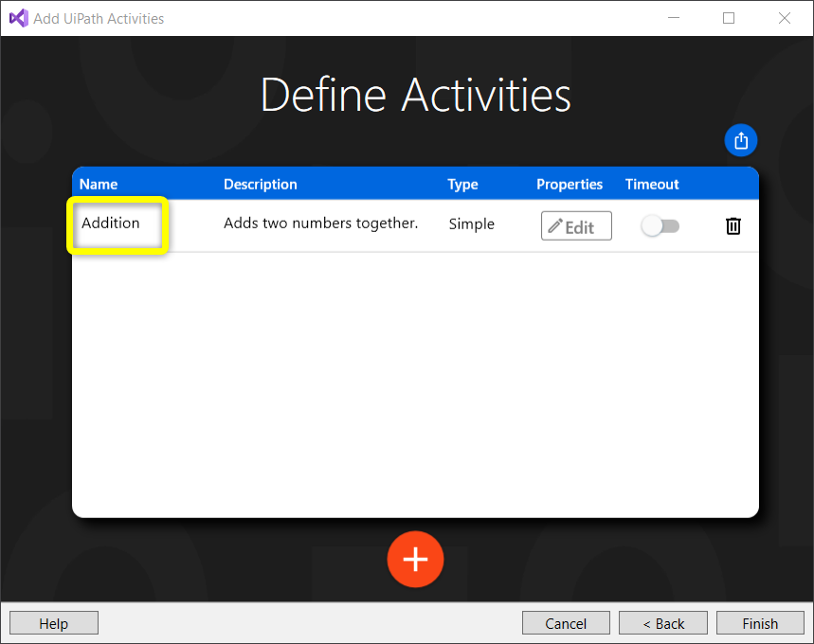Click the Type column header
This screenshot has width=814, height=644.
[x=462, y=184]
